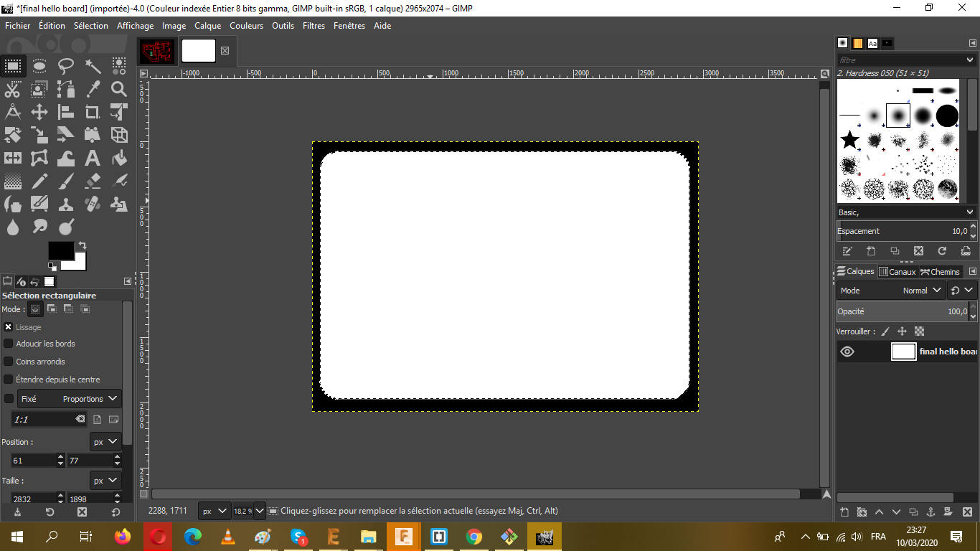Enable Adoucir les bords checkbox
The image size is (980, 551).
[9, 344]
